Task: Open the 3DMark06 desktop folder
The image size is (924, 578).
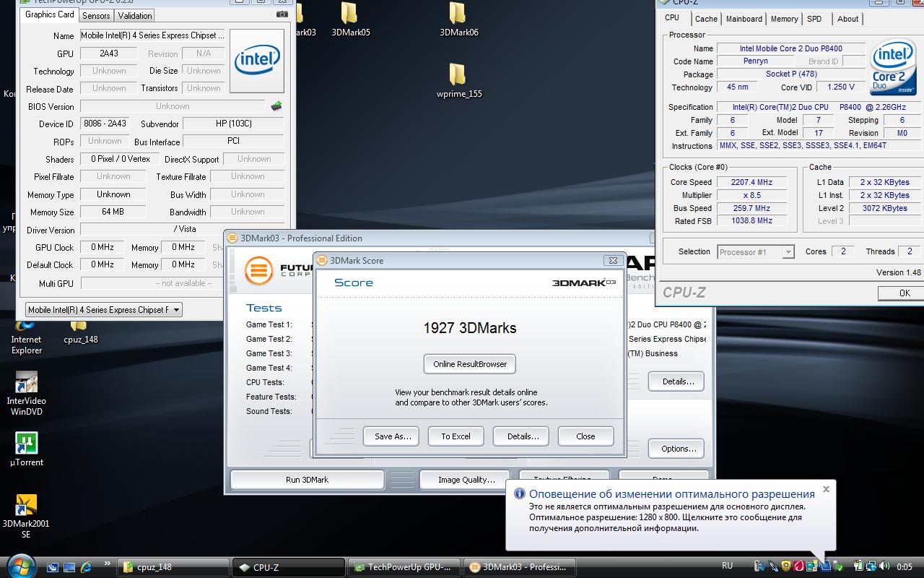Action: 458,20
